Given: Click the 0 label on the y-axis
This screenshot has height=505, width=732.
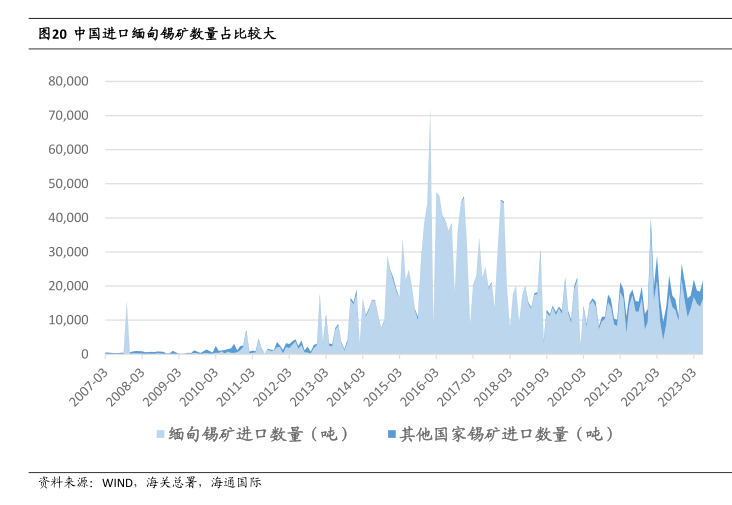Looking at the screenshot, I should 84,354.
